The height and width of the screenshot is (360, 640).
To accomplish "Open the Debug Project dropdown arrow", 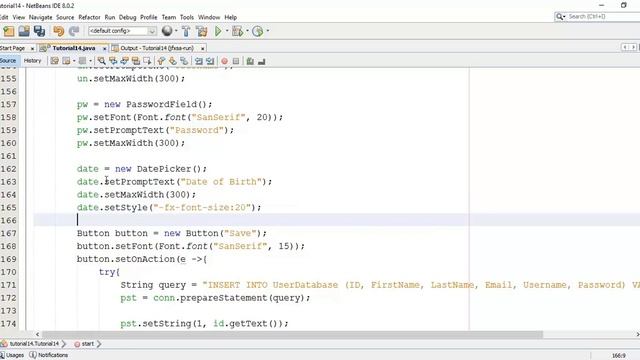I will 247,31.
